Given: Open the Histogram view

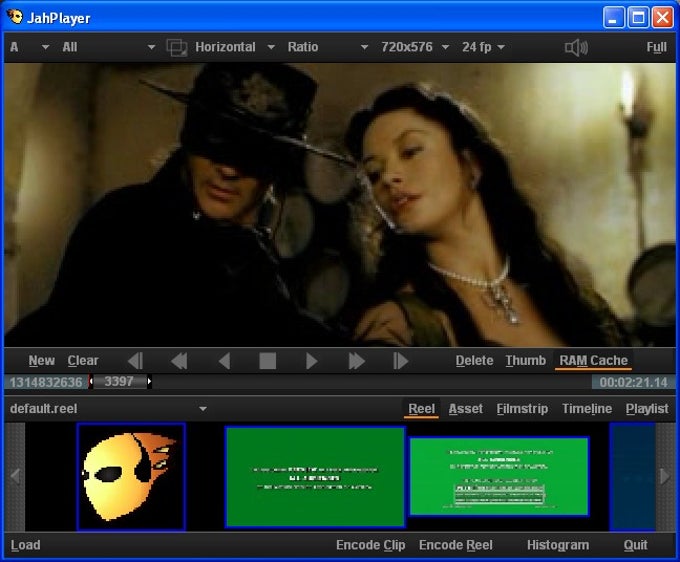Looking at the screenshot, I should click(x=557, y=545).
